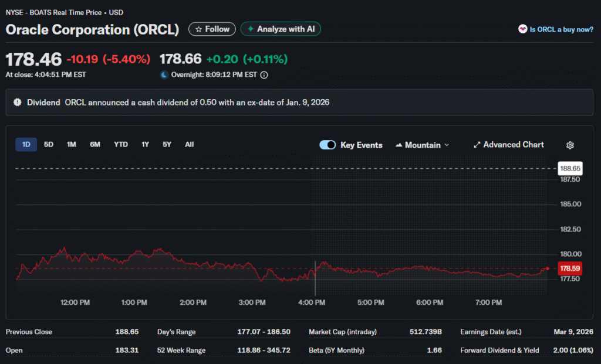
Task: Switch to the 1Y chart view
Action: (x=145, y=144)
